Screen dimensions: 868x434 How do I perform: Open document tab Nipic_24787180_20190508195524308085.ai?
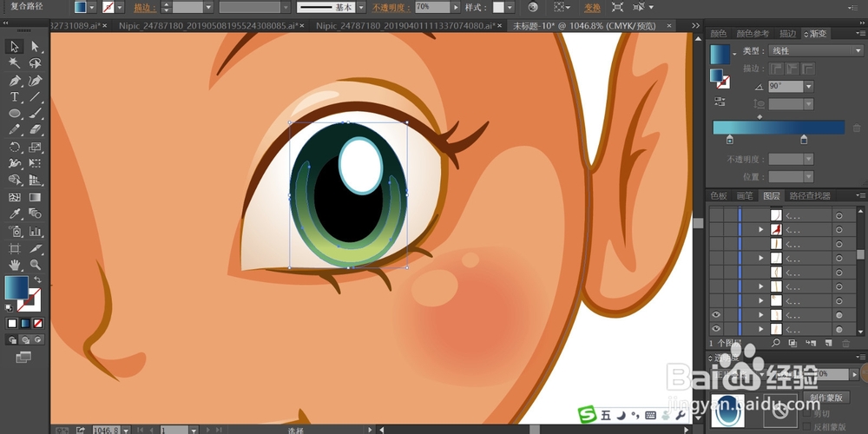pos(208,25)
